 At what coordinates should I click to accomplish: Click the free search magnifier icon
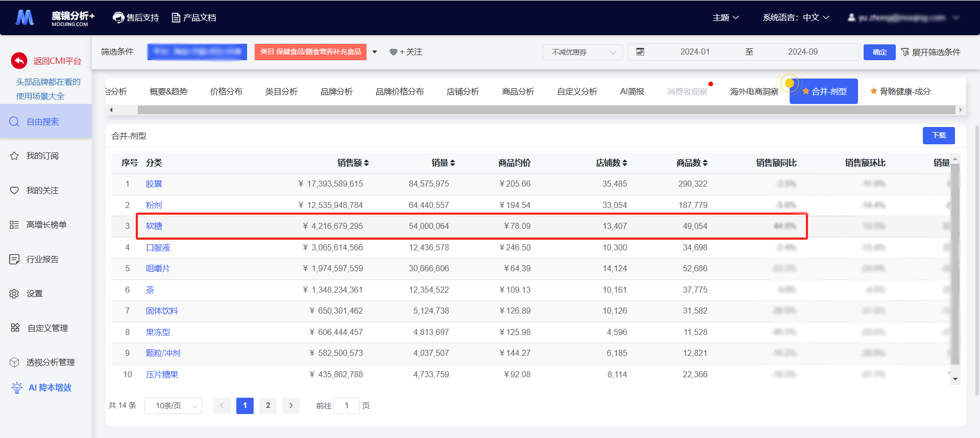tap(14, 121)
